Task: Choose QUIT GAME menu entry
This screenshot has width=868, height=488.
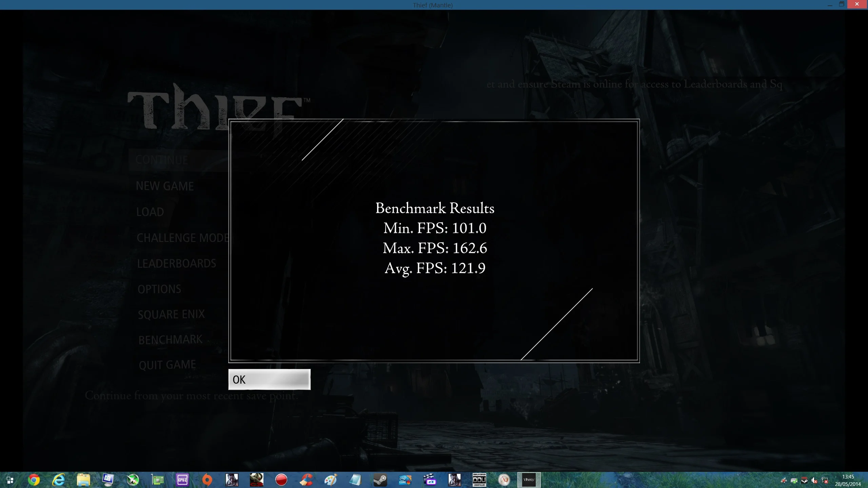Action: pos(167,365)
